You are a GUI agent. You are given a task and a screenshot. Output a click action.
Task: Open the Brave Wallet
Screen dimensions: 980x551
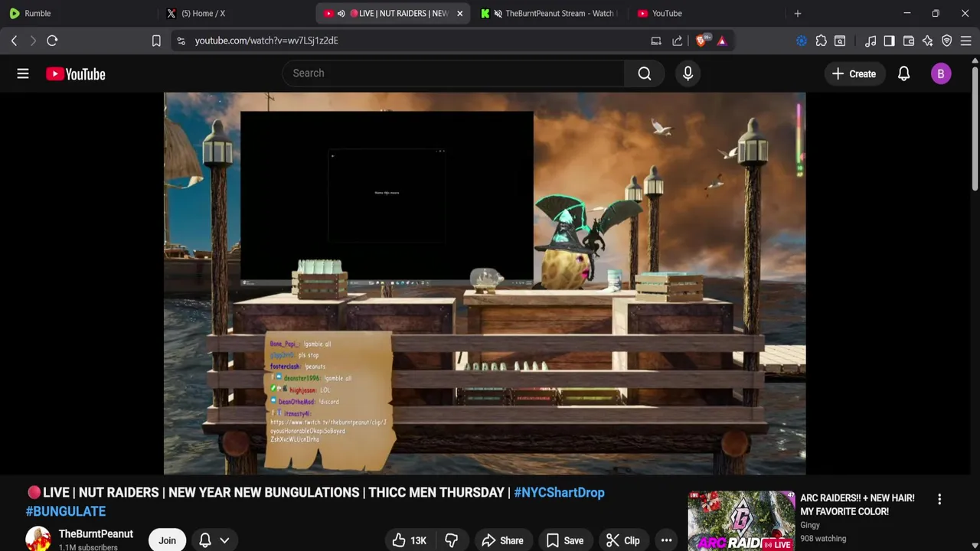pyautogui.click(x=909, y=41)
